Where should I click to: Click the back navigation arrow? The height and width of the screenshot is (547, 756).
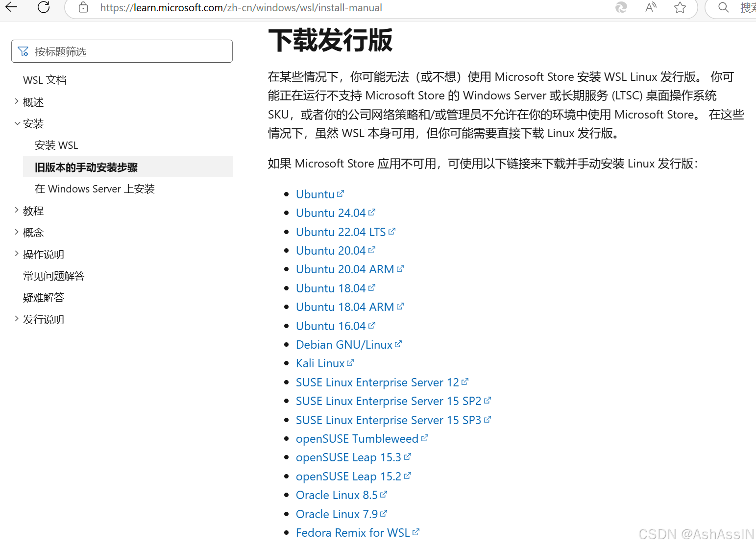(11, 8)
